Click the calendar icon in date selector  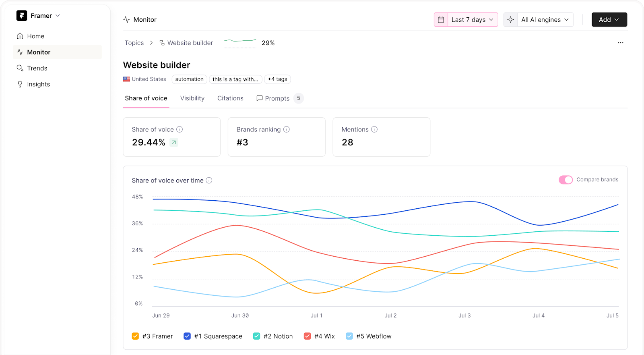coord(441,20)
